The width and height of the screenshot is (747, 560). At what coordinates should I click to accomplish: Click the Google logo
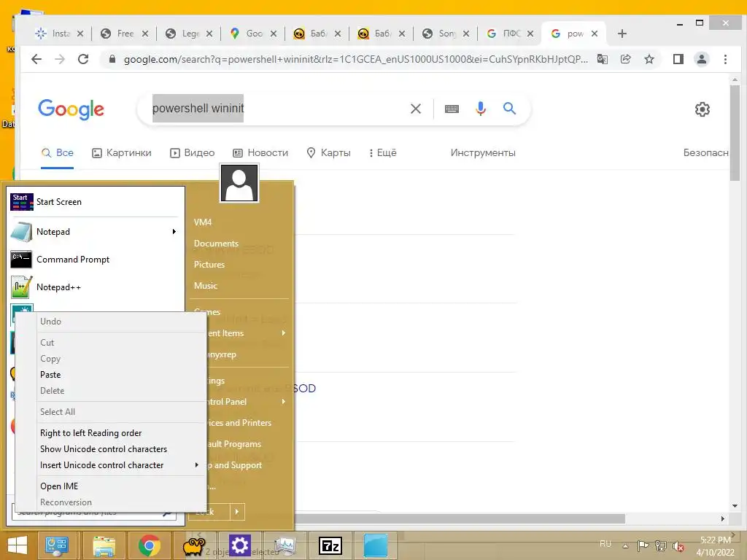(x=71, y=109)
